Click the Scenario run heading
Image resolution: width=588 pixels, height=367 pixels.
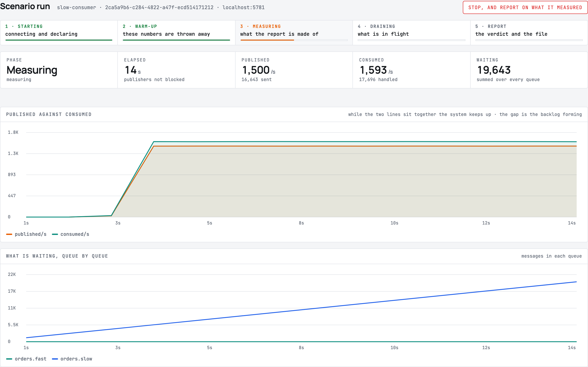(x=25, y=6)
